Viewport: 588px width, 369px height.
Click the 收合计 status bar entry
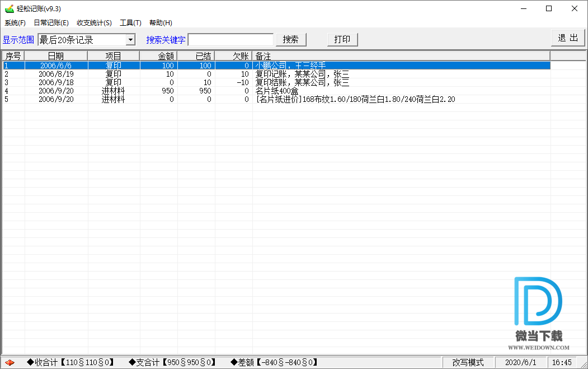point(71,363)
